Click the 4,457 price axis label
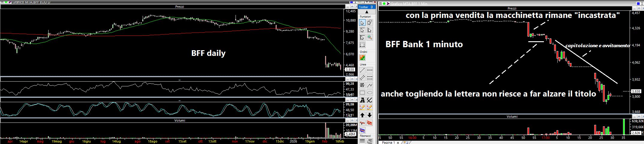644x144 pixels. (636, 13)
